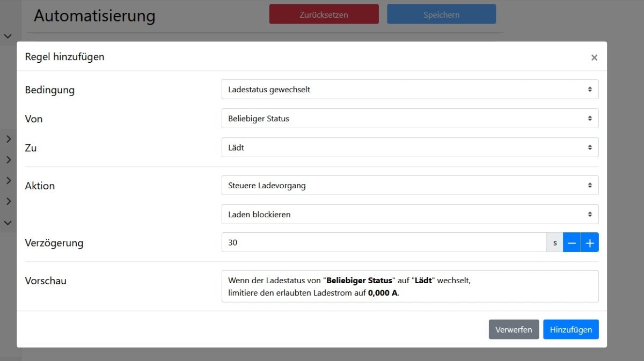Image resolution: width=644 pixels, height=361 pixels.
Task: Open the Bedingung dropdown showing Ladestatus gewechselt
Action: tap(410, 90)
